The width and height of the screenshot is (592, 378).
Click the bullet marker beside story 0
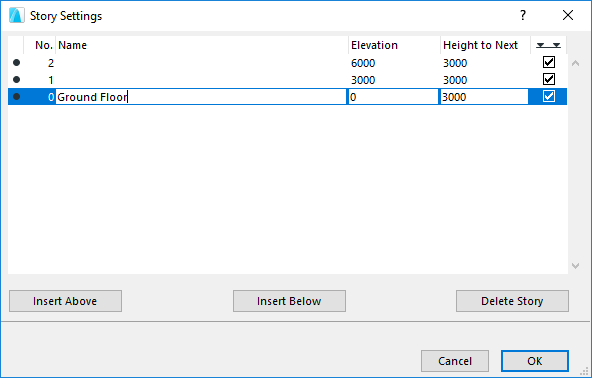[x=16, y=97]
